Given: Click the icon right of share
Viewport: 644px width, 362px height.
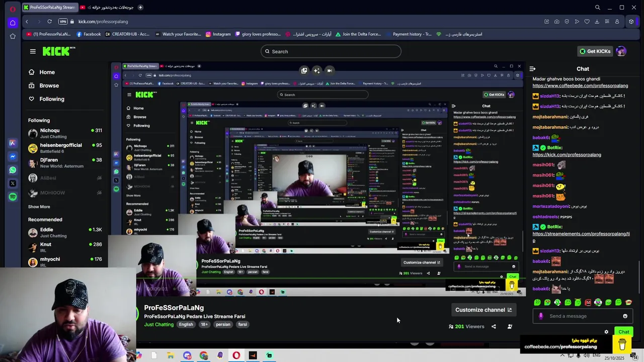Looking at the screenshot, I should (510, 327).
